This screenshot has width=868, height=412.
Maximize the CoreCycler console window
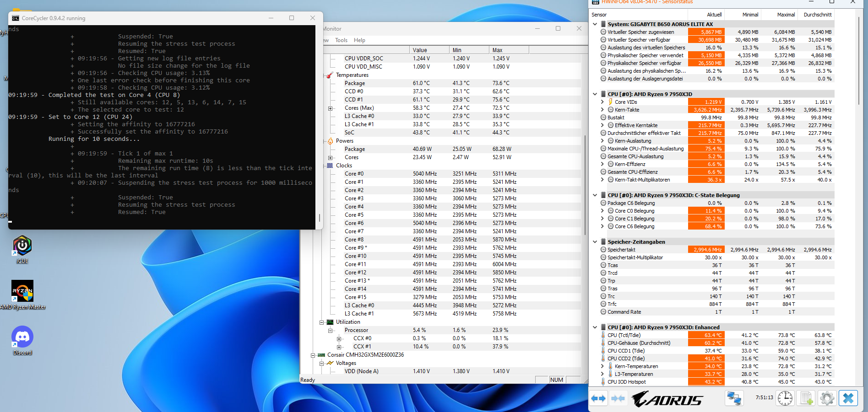[292, 18]
